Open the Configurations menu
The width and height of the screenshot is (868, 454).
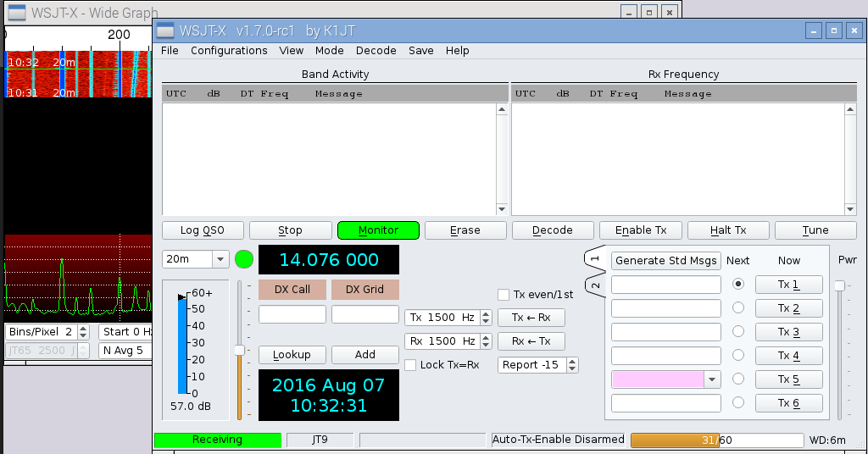tap(229, 50)
